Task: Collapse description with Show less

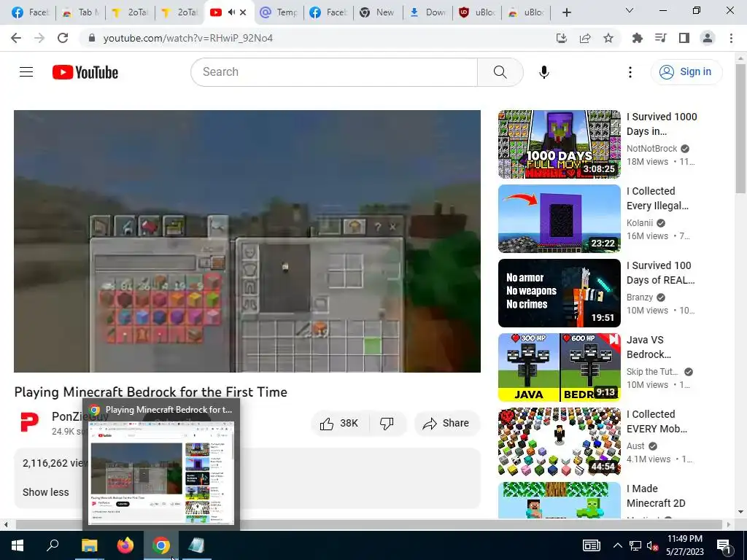Action: pyautogui.click(x=46, y=492)
